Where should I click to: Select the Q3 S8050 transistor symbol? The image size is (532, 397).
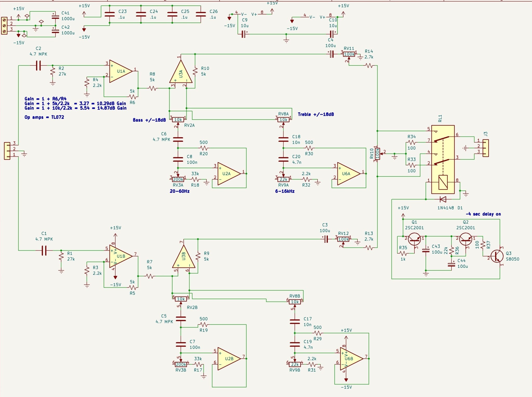pos(497,256)
